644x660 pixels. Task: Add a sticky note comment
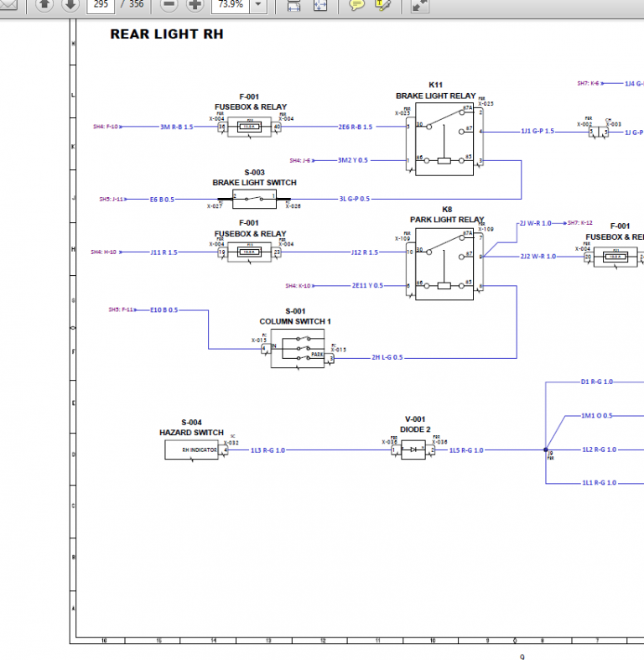point(356,5)
